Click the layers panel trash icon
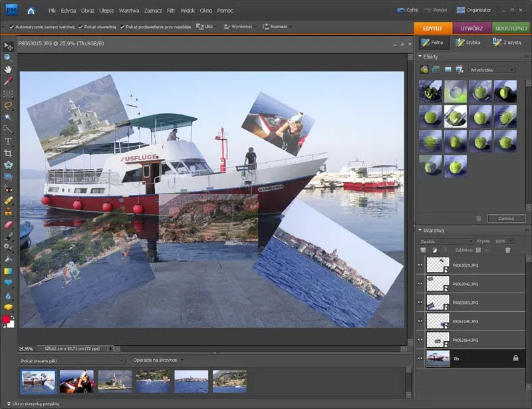 point(507,250)
